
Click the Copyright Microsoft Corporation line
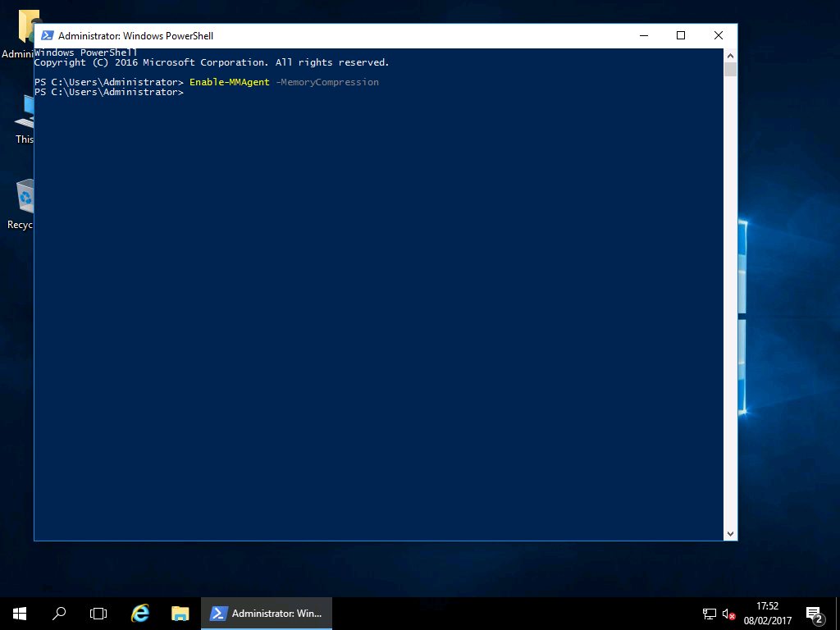coord(212,62)
